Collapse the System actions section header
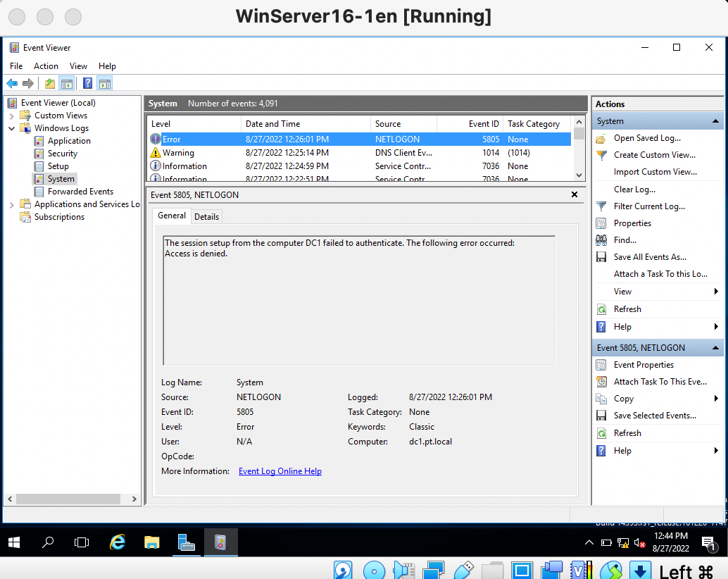 point(715,121)
